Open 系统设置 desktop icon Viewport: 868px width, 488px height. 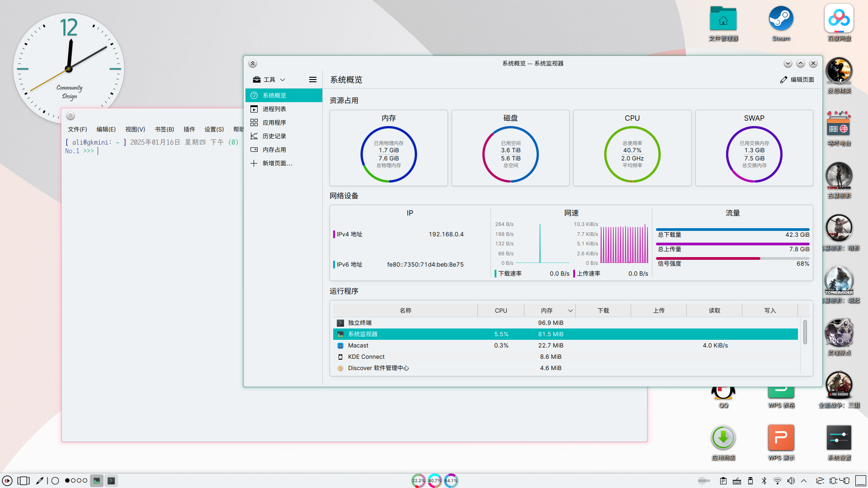click(x=839, y=443)
